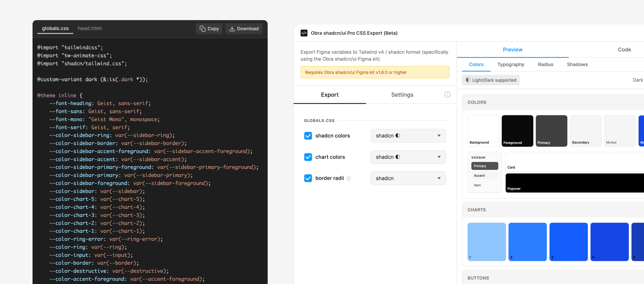The width and height of the screenshot is (644, 284).
Task: Select the Shadows sub-tab
Action: [577, 64]
